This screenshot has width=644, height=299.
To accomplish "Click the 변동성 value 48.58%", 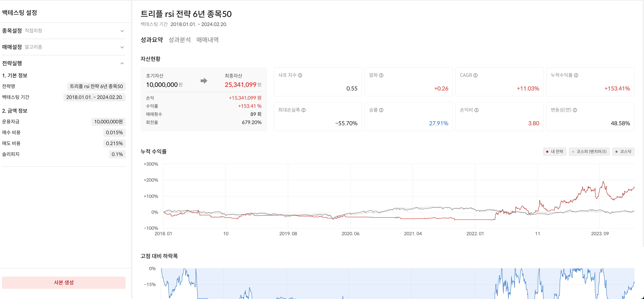I will point(620,123).
